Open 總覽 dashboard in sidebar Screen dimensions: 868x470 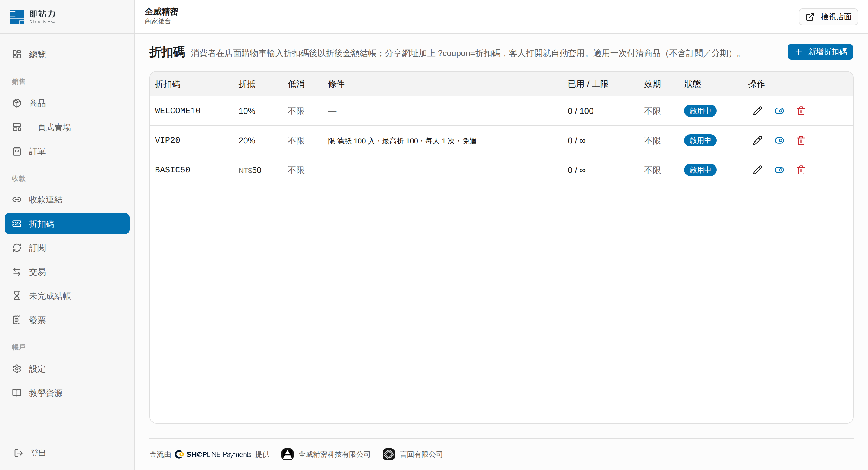coord(67,54)
